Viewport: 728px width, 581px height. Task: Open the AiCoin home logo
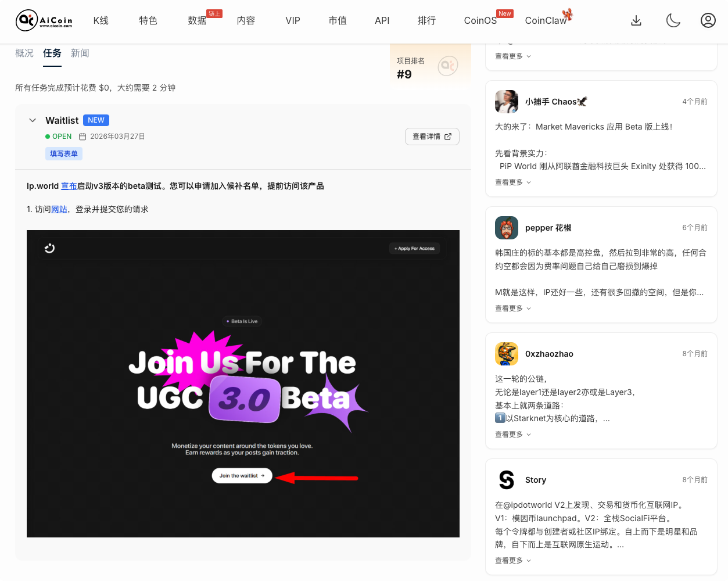coord(44,20)
